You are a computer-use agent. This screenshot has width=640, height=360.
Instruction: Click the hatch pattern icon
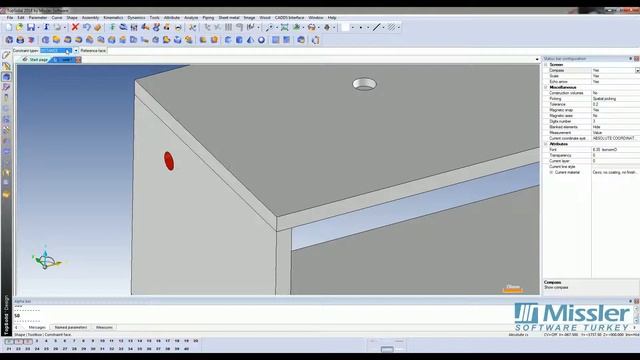tap(391, 27)
